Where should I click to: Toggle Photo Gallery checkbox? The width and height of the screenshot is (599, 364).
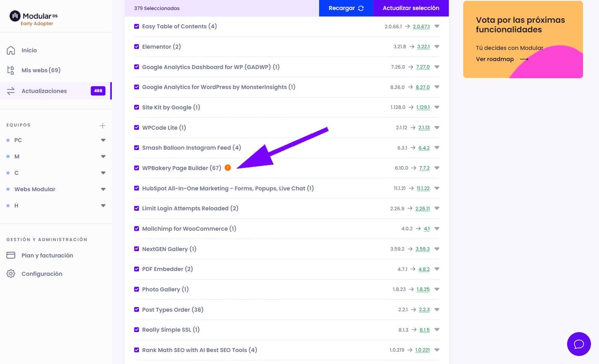pyautogui.click(x=137, y=289)
